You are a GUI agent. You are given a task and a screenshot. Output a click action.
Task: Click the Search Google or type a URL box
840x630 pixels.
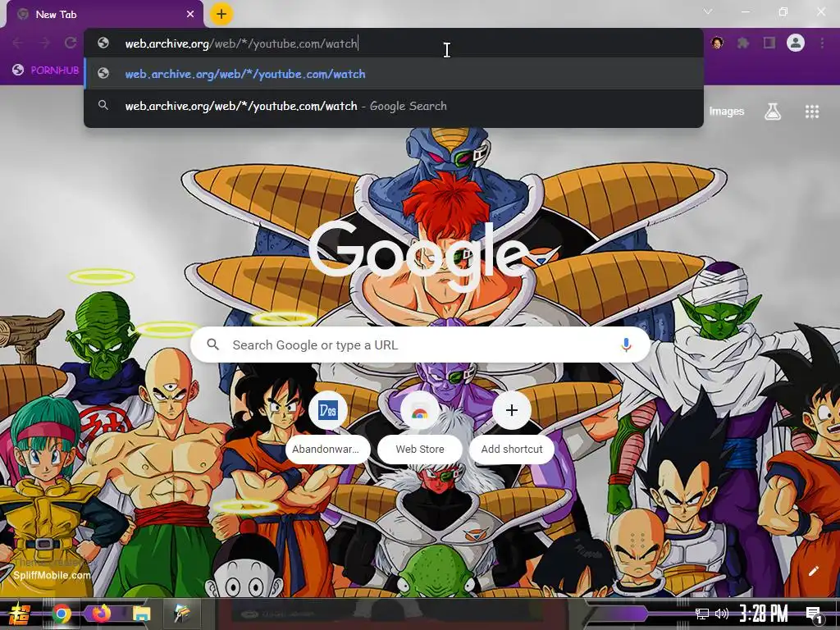tap(421, 345)
